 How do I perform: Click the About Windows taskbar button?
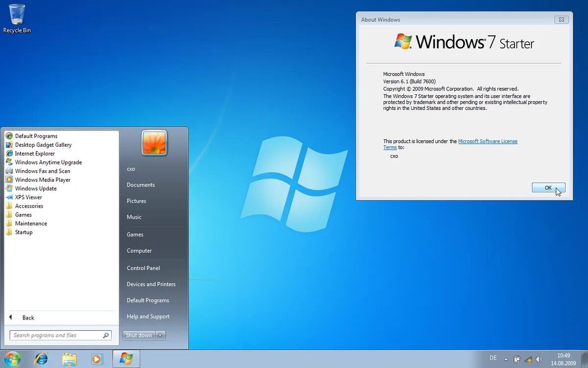pyautogui.click(x=126, y=359)
